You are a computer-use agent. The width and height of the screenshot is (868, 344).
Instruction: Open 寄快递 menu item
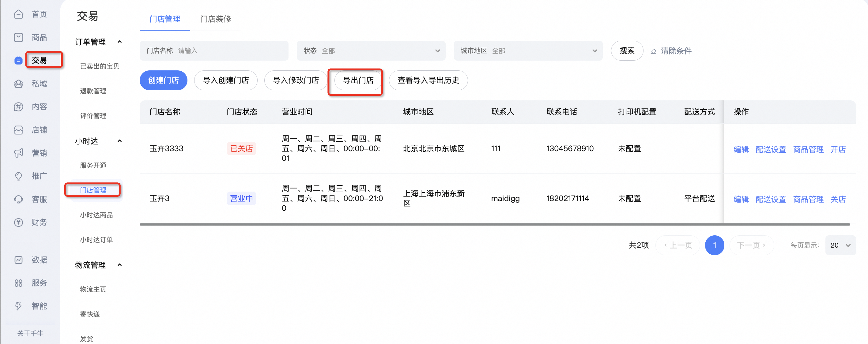(90, 314)
